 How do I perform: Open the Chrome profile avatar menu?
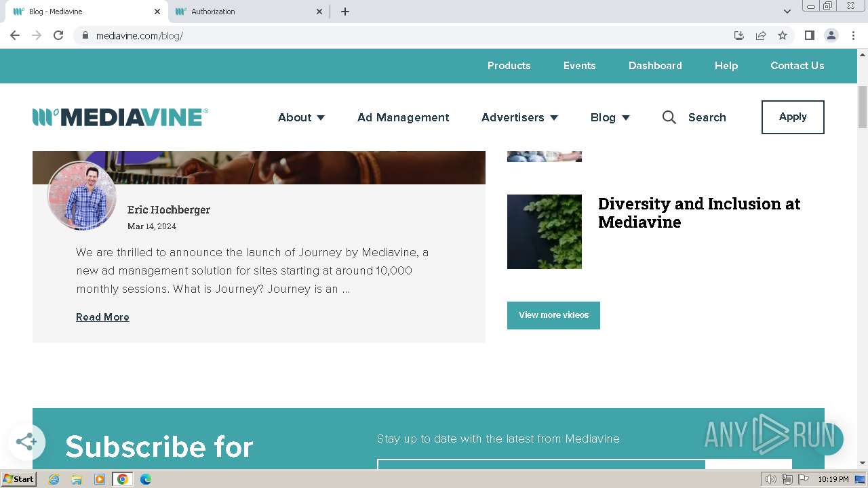click(831, 35)
